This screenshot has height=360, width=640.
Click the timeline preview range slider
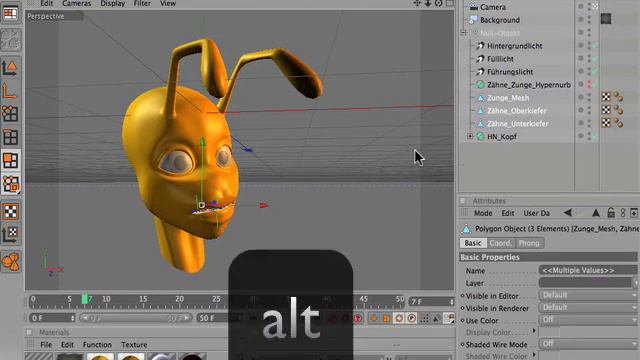click(136, 318)
